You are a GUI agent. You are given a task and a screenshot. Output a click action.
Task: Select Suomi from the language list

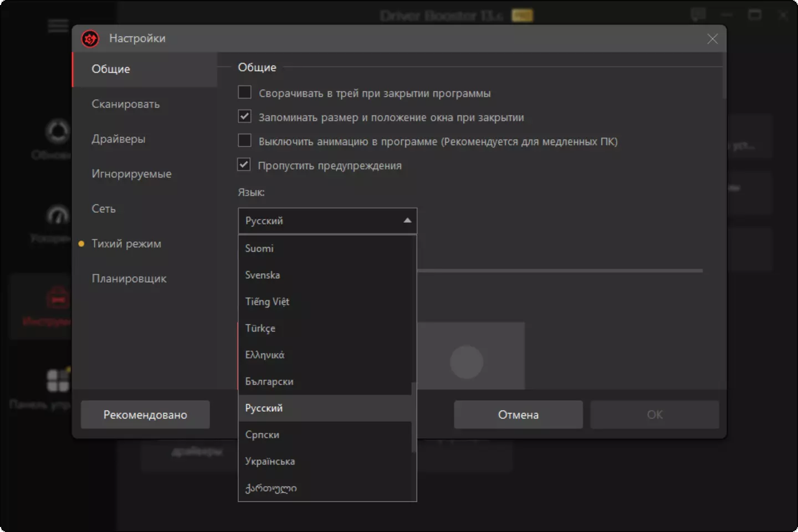[x=325, y=248]
